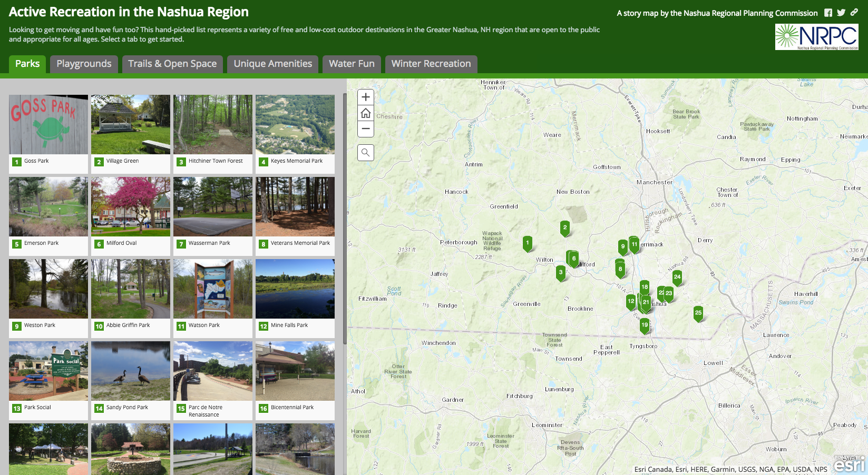The image size is (868, 475).
Task: Click the park list scrollbar
Action: 345,219
